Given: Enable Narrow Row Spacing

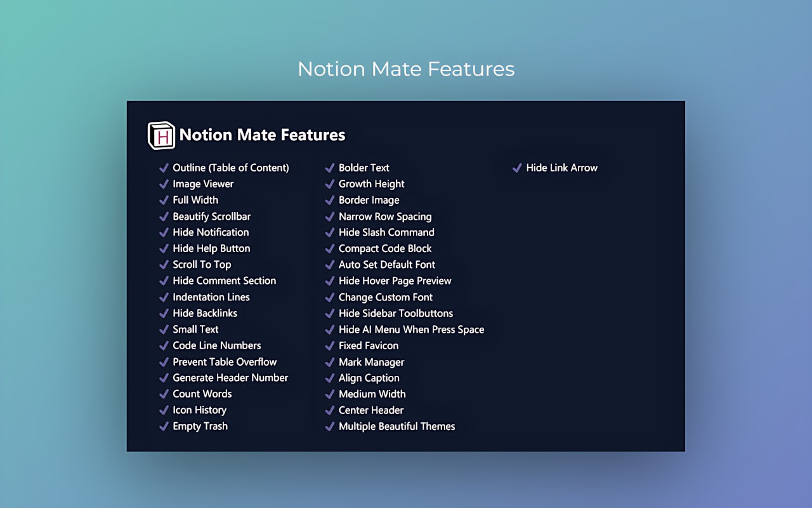Looking at the screenshot, I should pyautogui.click(x=384, y=216).
